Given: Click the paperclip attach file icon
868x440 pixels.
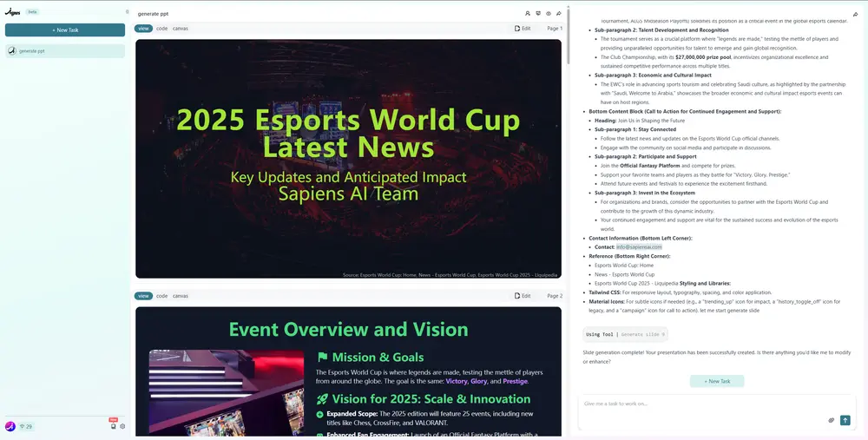Looking at the screenshot, I should click(831, 420).
